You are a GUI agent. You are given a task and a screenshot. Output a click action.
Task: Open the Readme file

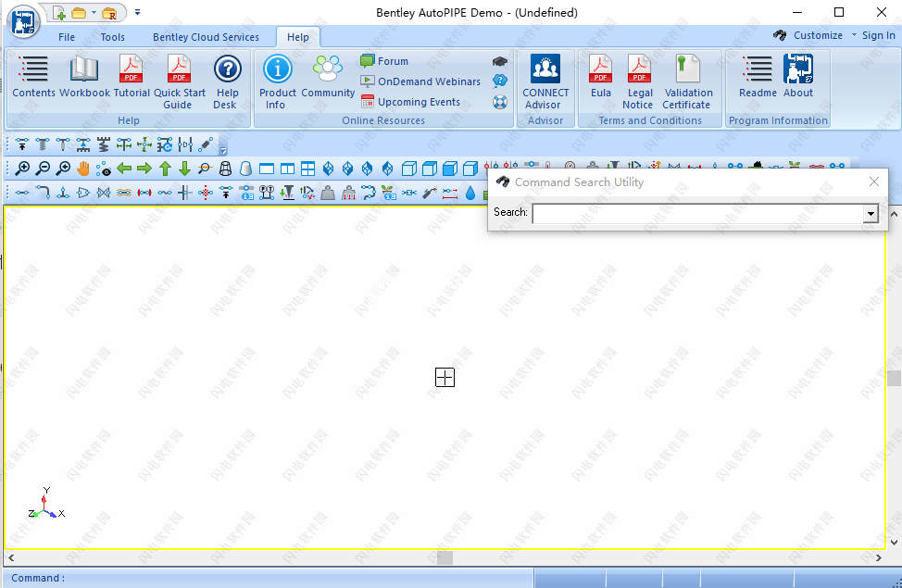(758, 76)
